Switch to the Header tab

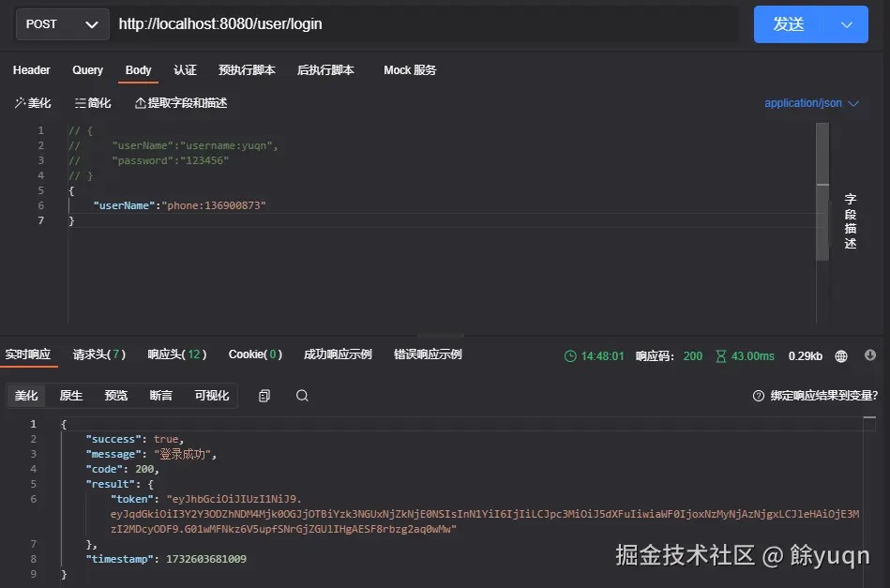[32, 69]
